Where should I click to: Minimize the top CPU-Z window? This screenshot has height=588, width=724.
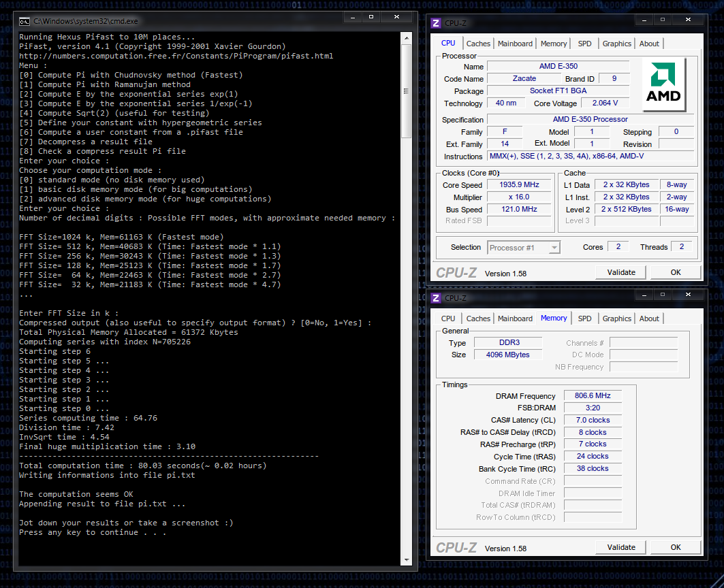(x=644, y=20)
